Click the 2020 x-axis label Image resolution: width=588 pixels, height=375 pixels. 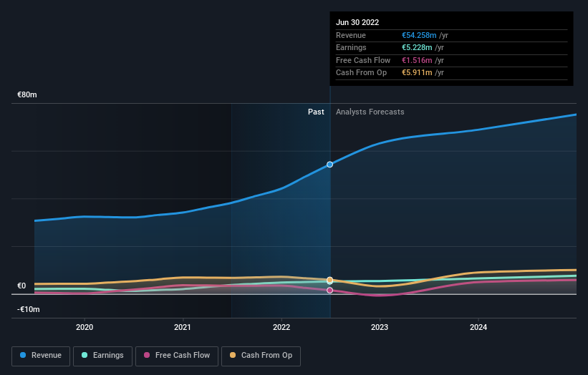(x=85, y=327)
